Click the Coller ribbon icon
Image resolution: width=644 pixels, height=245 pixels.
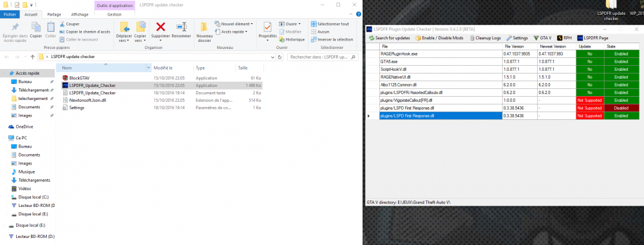pos(50,27)
